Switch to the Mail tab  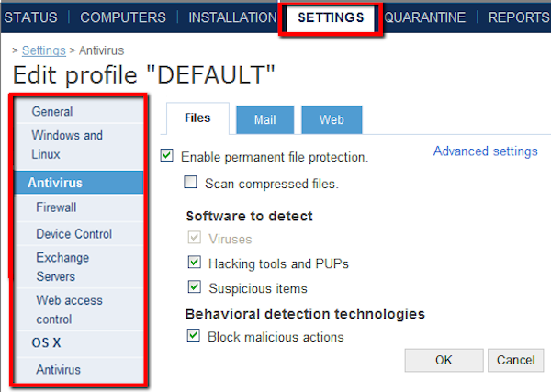point(265,119)
